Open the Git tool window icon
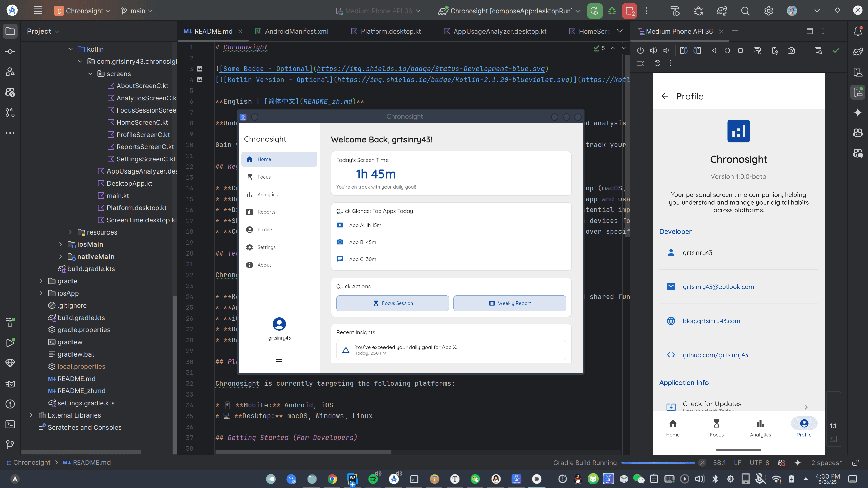 pyautogui.click(x=10, y=444)
